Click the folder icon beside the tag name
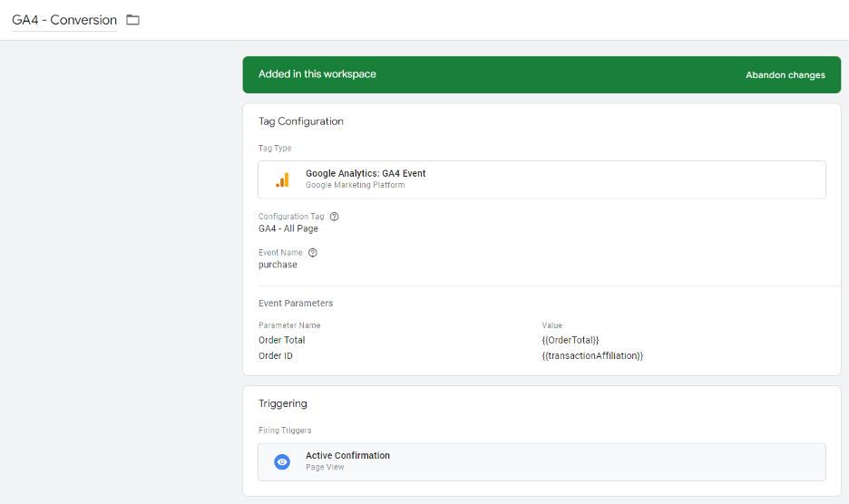The width and height of the screenshot is (849, 504). (x=133, y=20)
